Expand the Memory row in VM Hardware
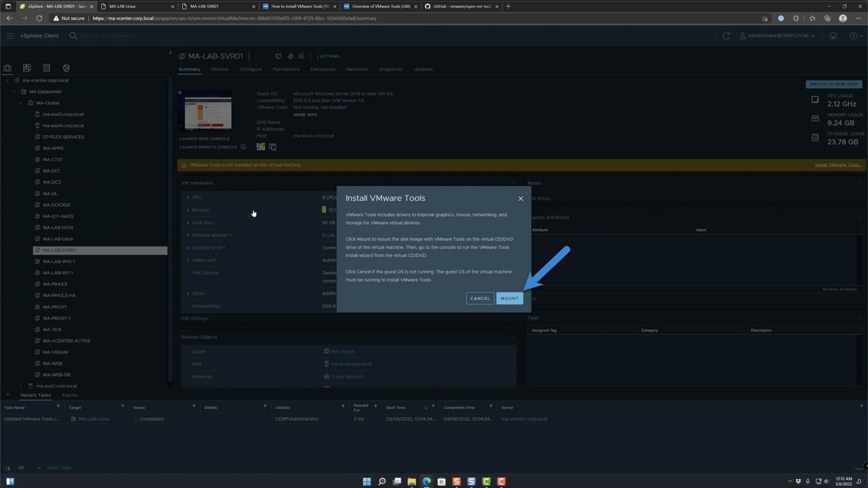Viewport: 868px width, 488px height. (188, 210)
